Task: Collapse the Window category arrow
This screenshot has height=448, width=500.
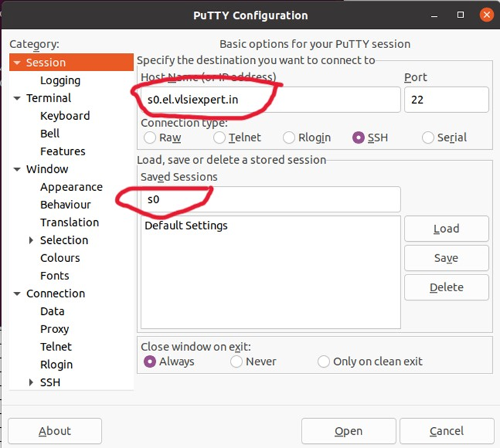Action: point(17,169)
